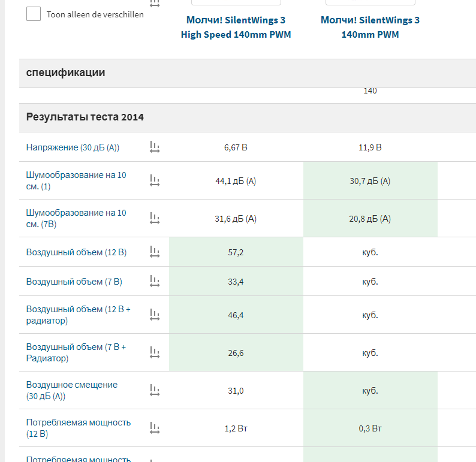Open the Напряжение (30 дБ (А)) spec link
This screenshot has height=462, width=476.
pyautogui.click(x=73, y=147)
